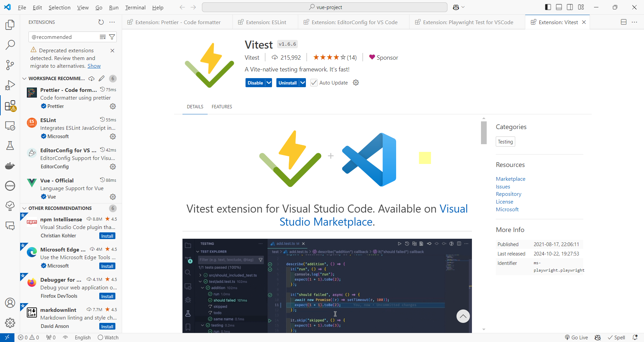Open the Uninstall dropdown arrow

[x=303, y=83]
